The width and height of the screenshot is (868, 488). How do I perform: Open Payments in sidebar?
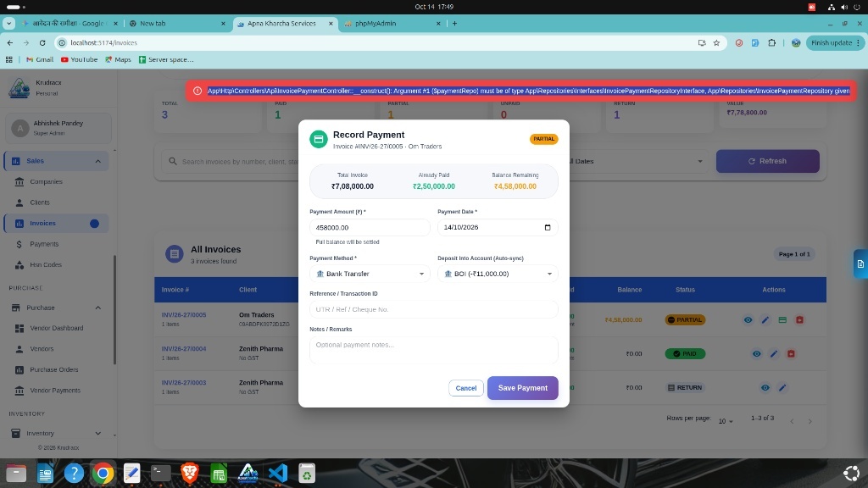pos(44,244)
